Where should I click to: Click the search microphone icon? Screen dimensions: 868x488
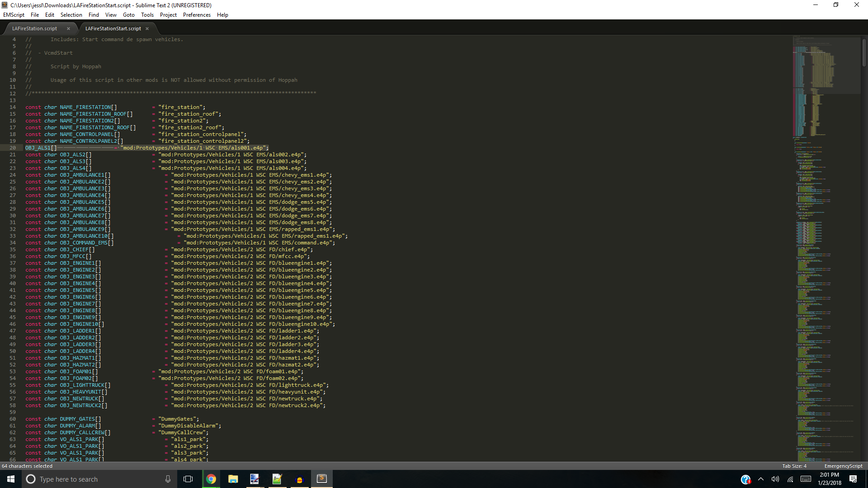(x=168, y=479)
